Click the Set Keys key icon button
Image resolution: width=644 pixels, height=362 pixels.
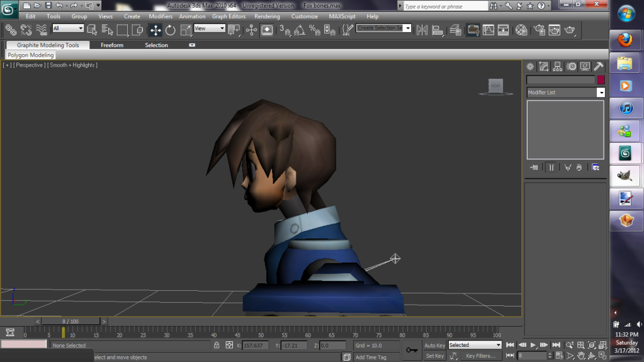coord(412,350)
